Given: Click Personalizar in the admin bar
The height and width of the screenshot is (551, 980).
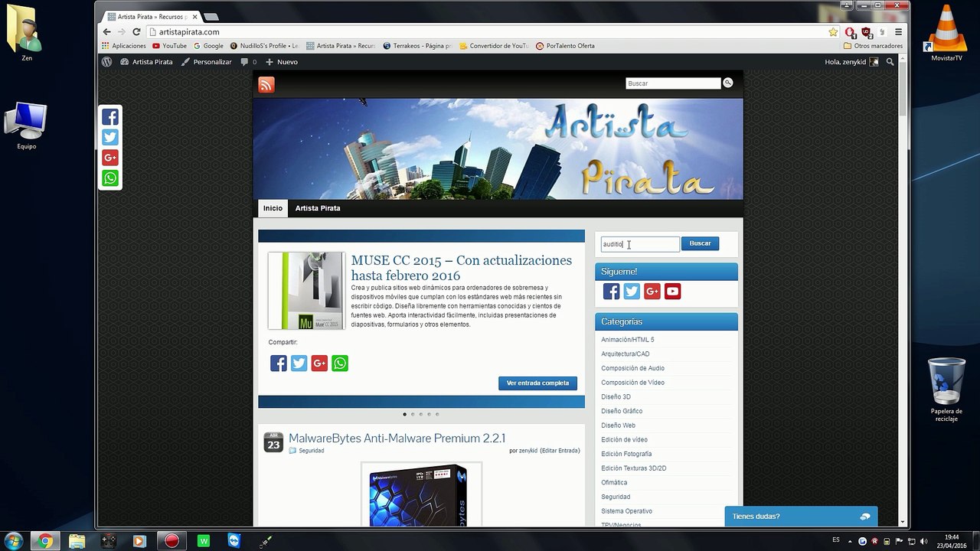Looking at the screenshot, I should coord(207,62).
